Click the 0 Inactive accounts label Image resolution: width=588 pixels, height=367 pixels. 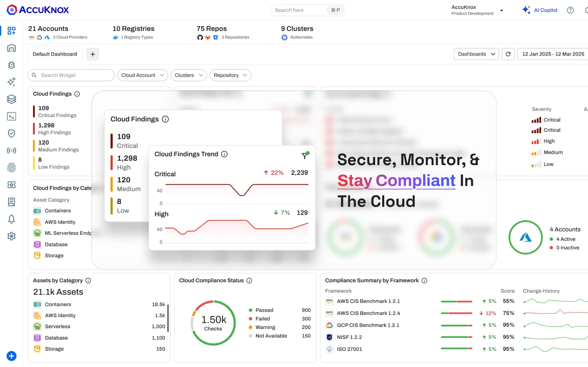coord(564,248)
